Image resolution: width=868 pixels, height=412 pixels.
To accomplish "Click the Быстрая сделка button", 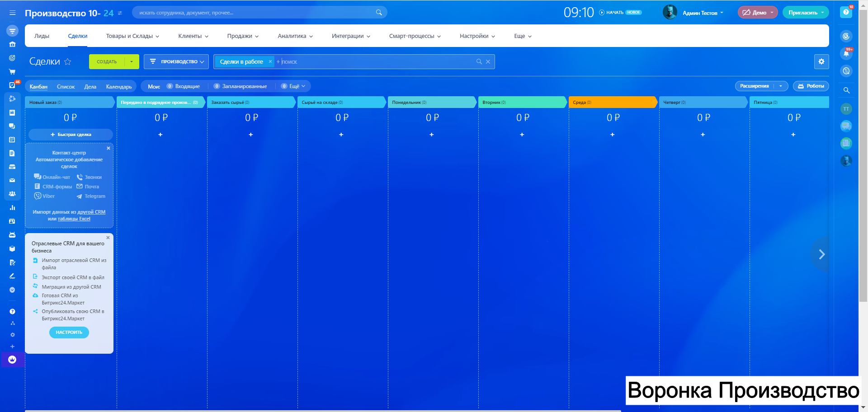I will point(71,135).
